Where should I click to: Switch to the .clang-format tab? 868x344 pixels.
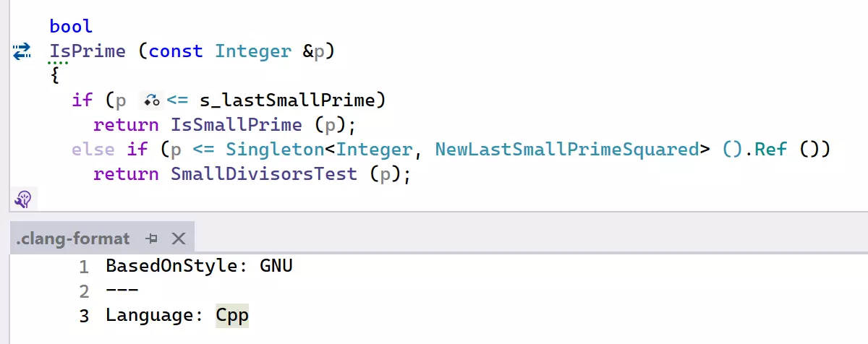pyautogui.click(x=72, y=238)
